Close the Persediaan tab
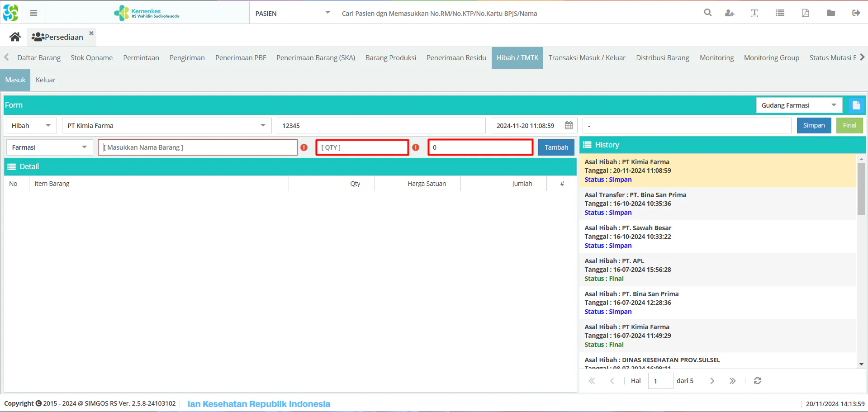 [x=91, y=33]
